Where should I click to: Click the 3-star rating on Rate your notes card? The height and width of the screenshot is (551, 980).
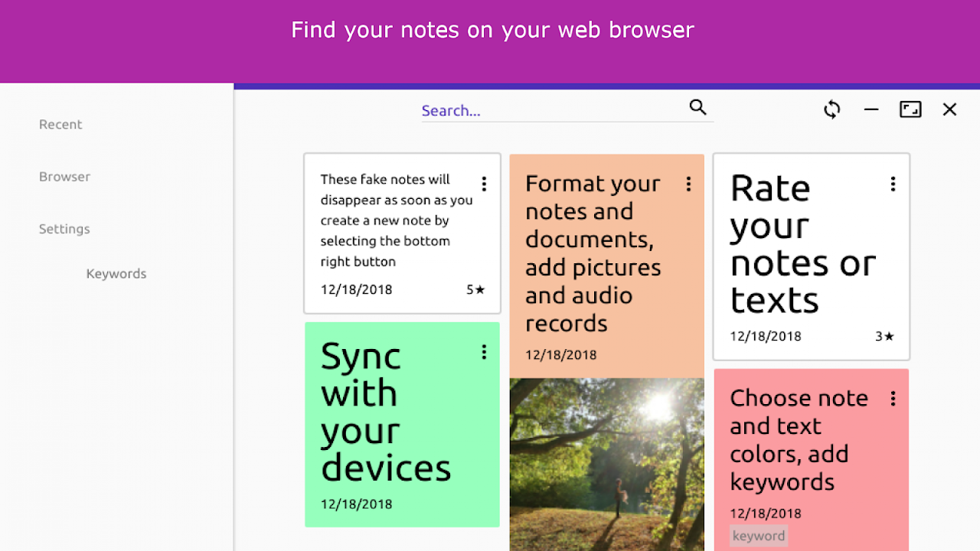[x=884, y=336]
